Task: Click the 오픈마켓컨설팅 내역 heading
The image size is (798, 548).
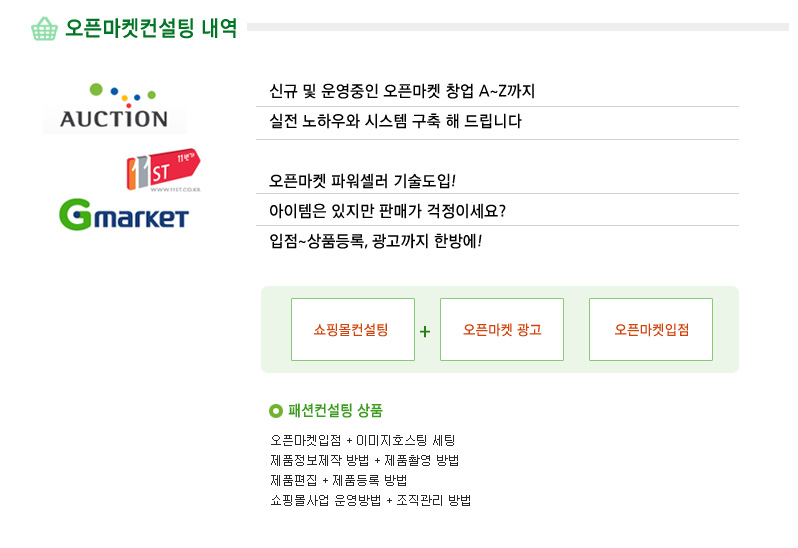Action: (151, 28)
